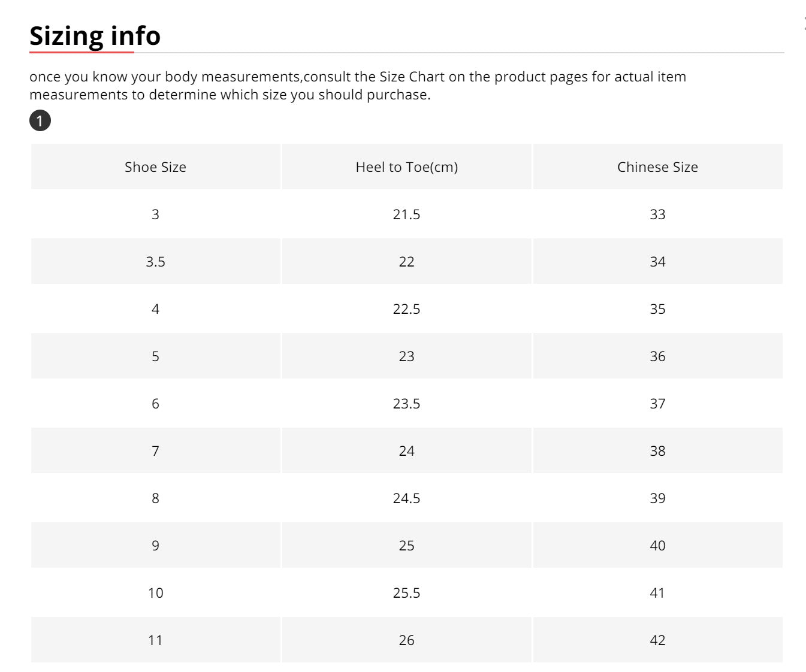Click the 23.5 cm heel to toe cell
Viewport: 806px width, 672px height.
pos(406,404)
